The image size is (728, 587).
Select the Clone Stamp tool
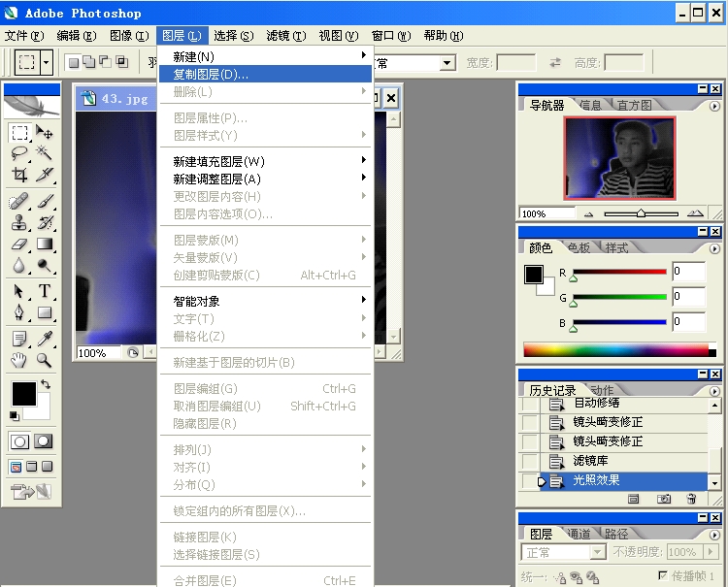(19, 223)
